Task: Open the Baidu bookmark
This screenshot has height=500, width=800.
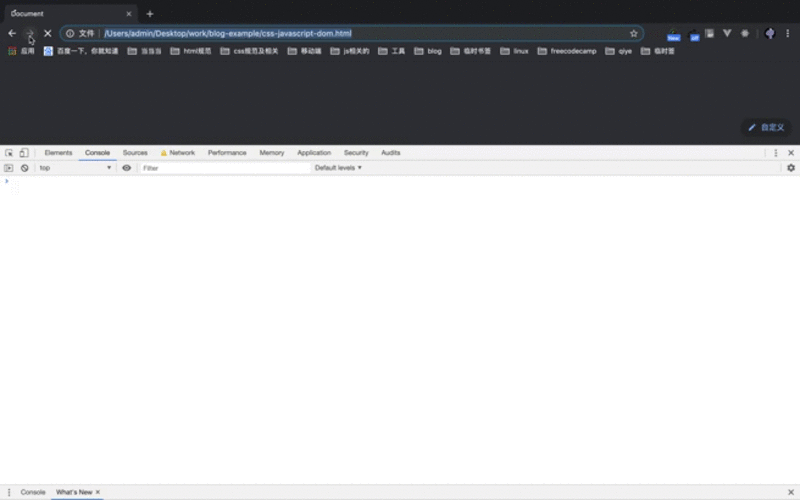Action: click(x=81, y=51)
